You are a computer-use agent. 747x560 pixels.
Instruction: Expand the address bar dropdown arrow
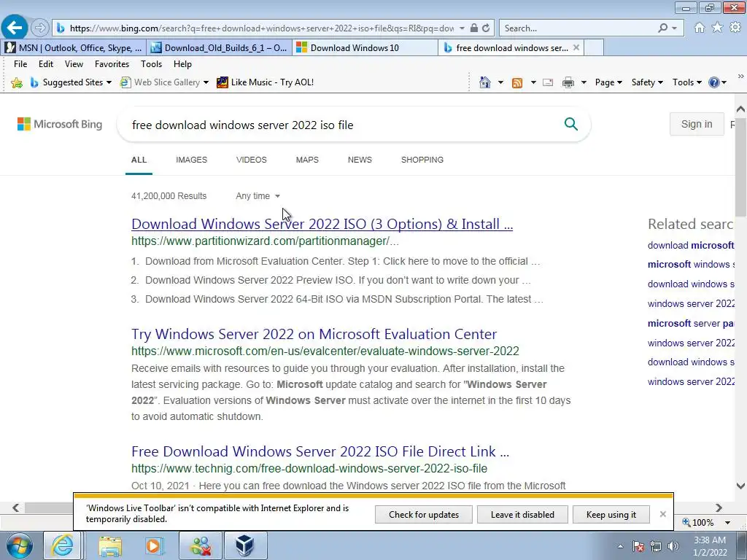point(462,28)
